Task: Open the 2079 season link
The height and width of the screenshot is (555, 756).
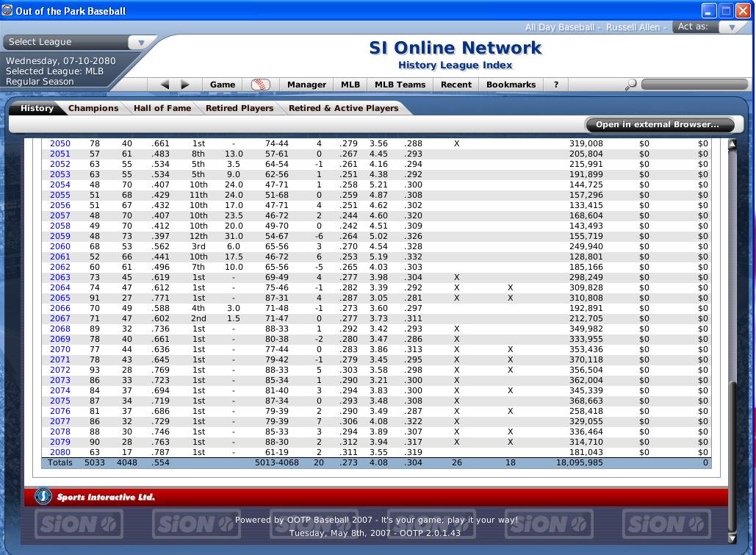Action: (60, 442)
